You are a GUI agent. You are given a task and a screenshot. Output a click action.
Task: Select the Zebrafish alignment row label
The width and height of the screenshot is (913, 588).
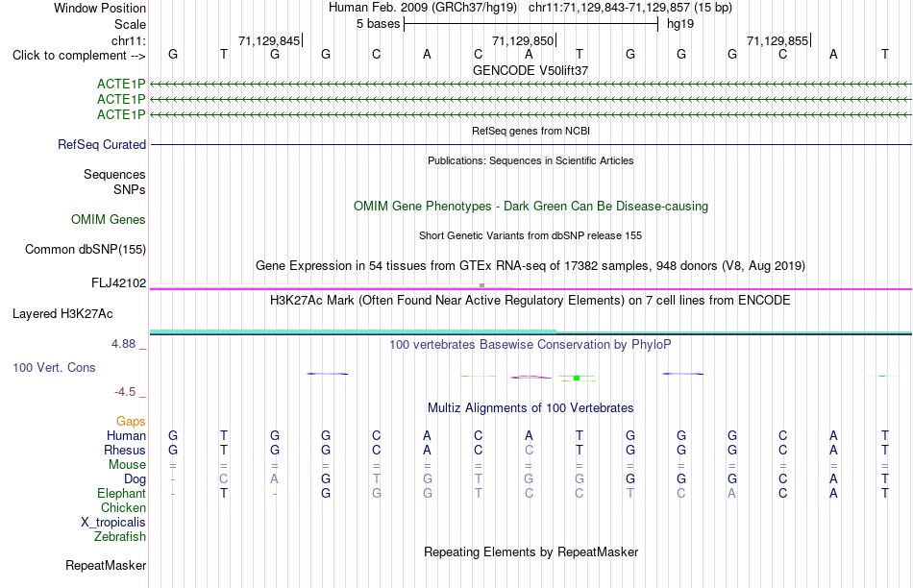[x=120, y=536]
